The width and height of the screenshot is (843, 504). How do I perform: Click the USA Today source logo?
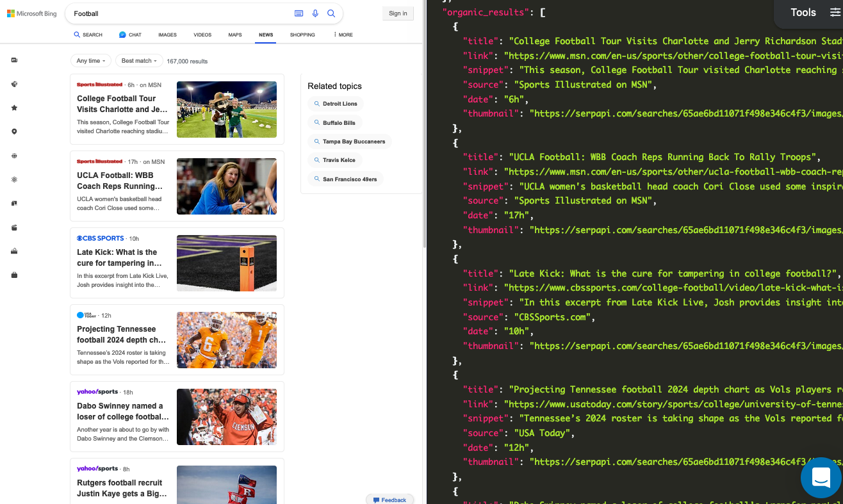click(x=88, y=315)
